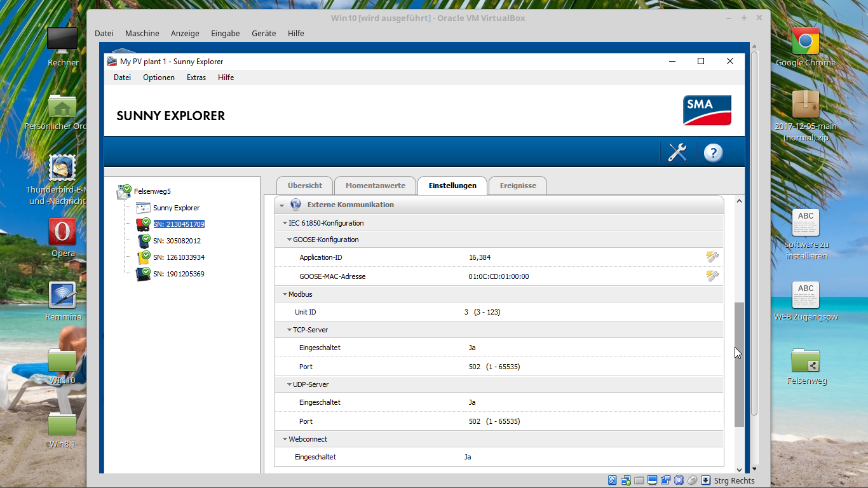The height and width of the screenshot is (488, 868).
Task: Click device icon for SN: 2130451709
Action: (143, 224)
